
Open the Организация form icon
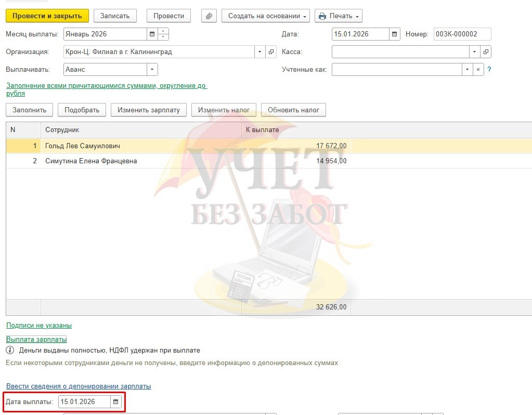click(x=271, y=52)
